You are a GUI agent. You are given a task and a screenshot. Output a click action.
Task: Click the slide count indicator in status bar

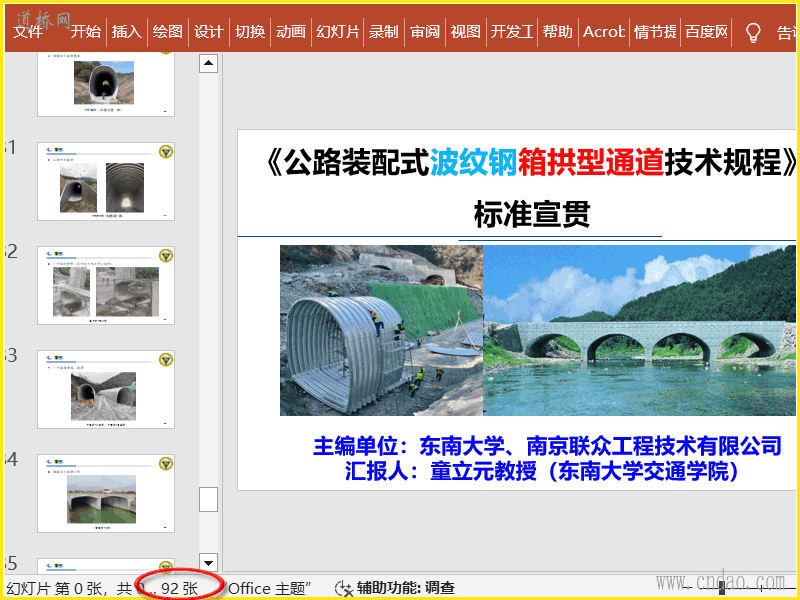(x=102, y=589)
